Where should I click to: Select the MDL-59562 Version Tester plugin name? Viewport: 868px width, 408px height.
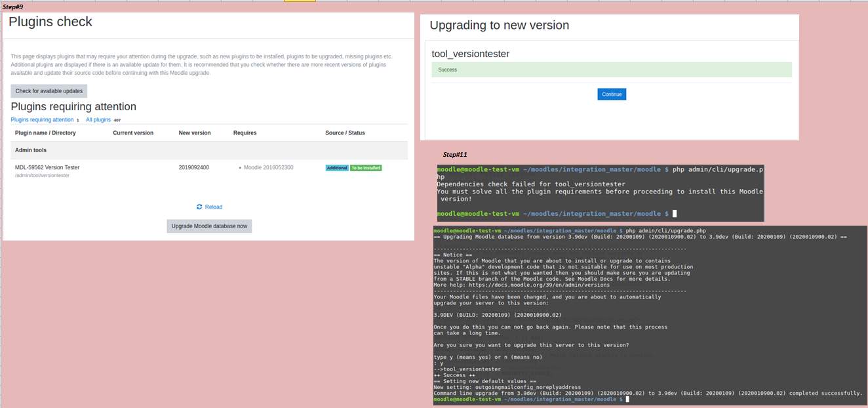(x=47, y=167)
